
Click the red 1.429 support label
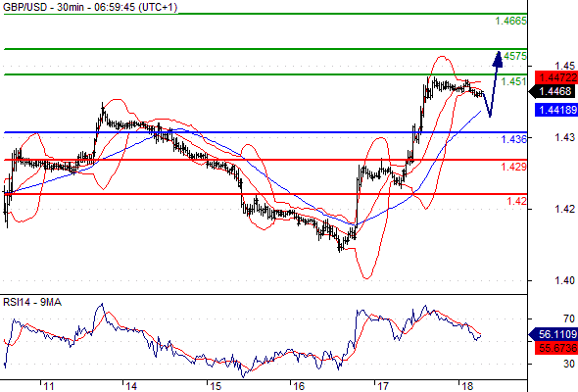click(x=513, y=167)
